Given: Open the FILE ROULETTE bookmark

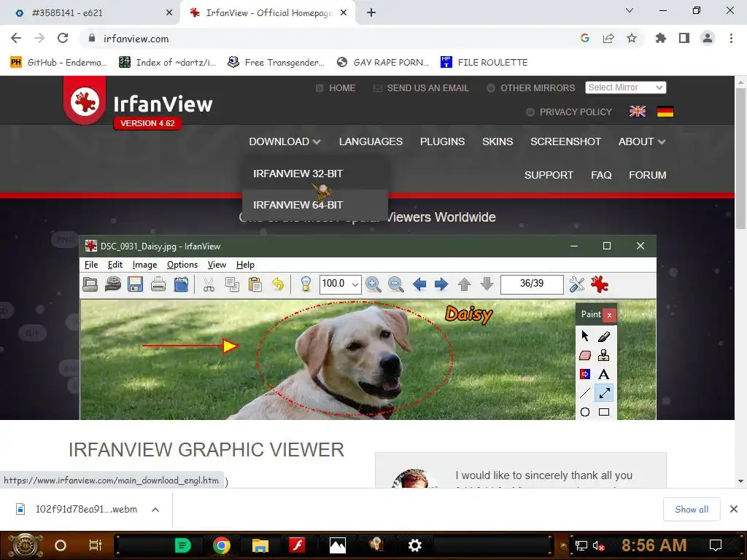Looking at the screenshot, I should (484, 63).
